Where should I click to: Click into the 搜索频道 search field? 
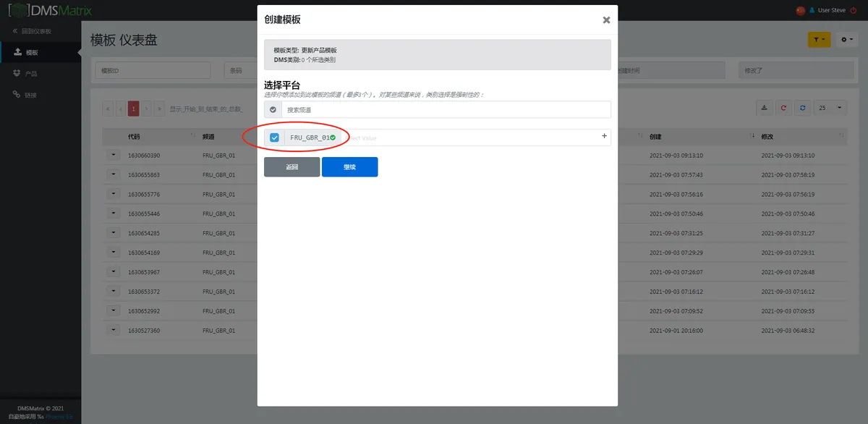(x=446, y=109)
